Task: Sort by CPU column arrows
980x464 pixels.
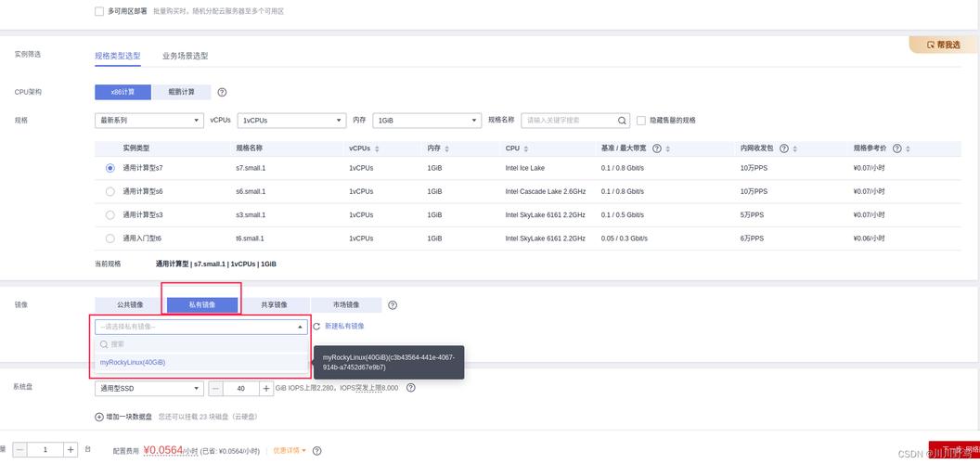Action: tap(526, 148)
